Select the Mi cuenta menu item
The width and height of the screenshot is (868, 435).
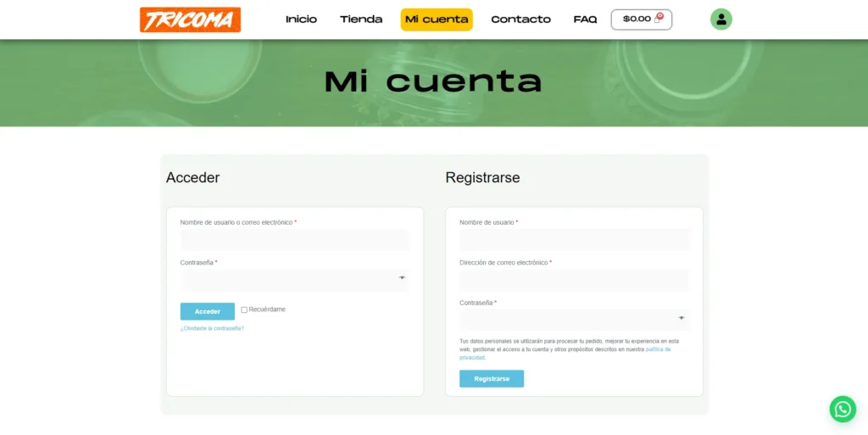[437, 20]
